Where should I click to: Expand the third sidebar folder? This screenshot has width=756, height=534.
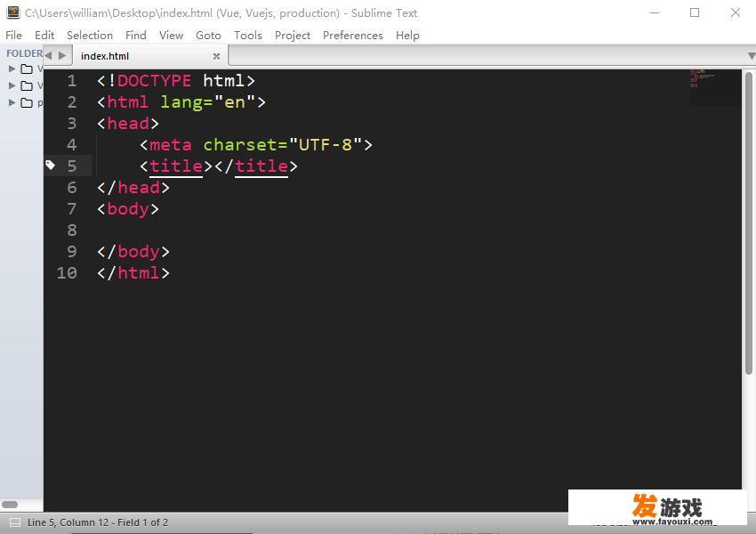click(x=12, y=102)
